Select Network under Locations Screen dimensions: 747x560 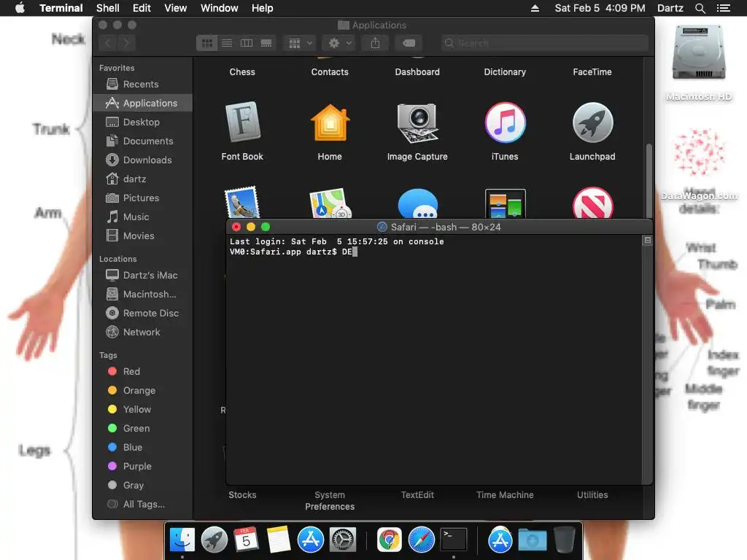pyautogui.click(x=142, y=332)
